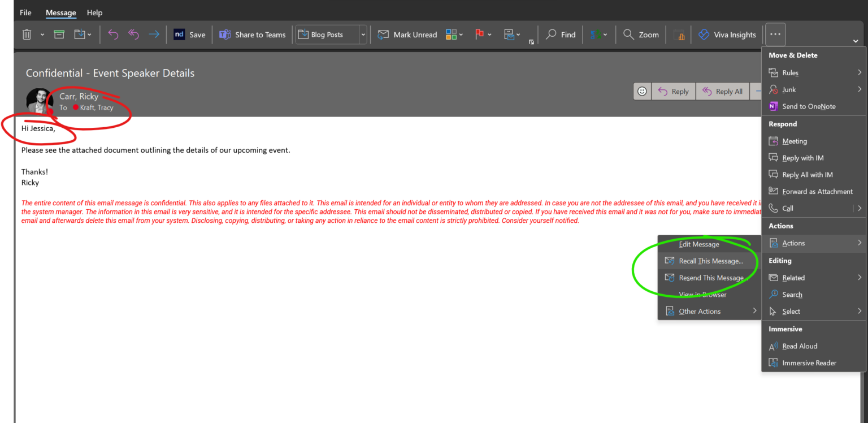868x423 pixels.
Task: Click the smiley reaction button
Action: click(641, 91)
